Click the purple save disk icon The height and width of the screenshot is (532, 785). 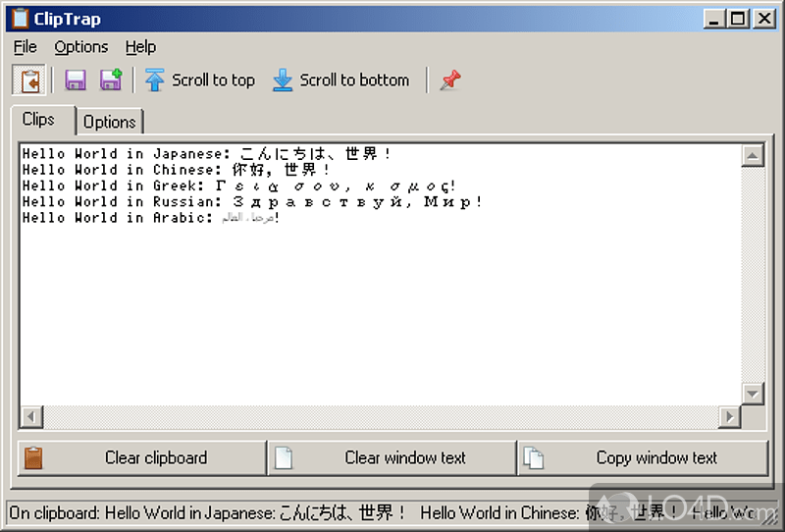[76, 80]
